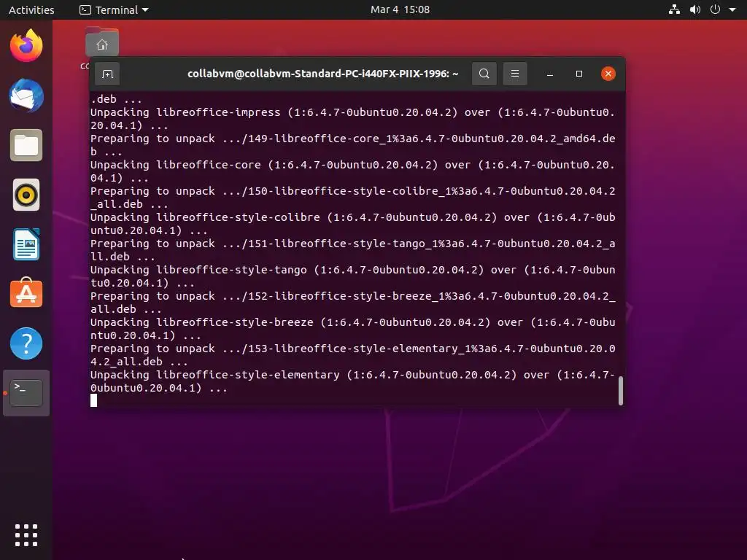Click the 'Unpacking libreoffice-style-breeze' line
Screen dimensions: 747x560
tap(353, 329)
